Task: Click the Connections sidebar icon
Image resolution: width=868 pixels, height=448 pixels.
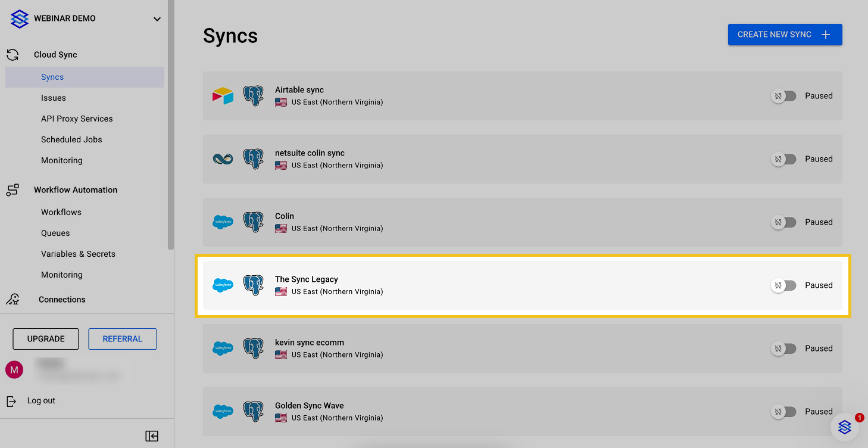Action: (x=13, y=299)
